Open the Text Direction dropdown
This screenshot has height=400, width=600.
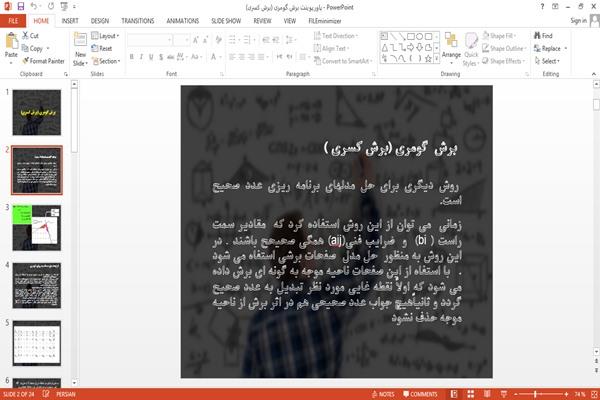coord(336,36)
